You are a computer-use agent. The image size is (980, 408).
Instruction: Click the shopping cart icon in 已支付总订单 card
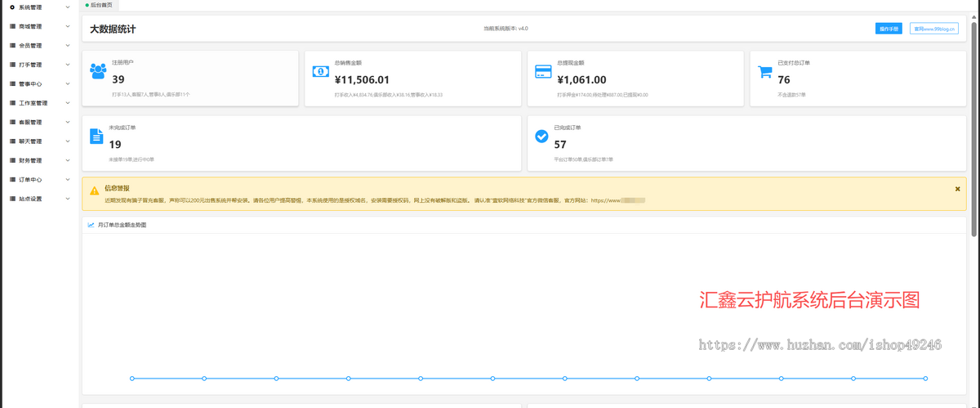click(765, 72)
